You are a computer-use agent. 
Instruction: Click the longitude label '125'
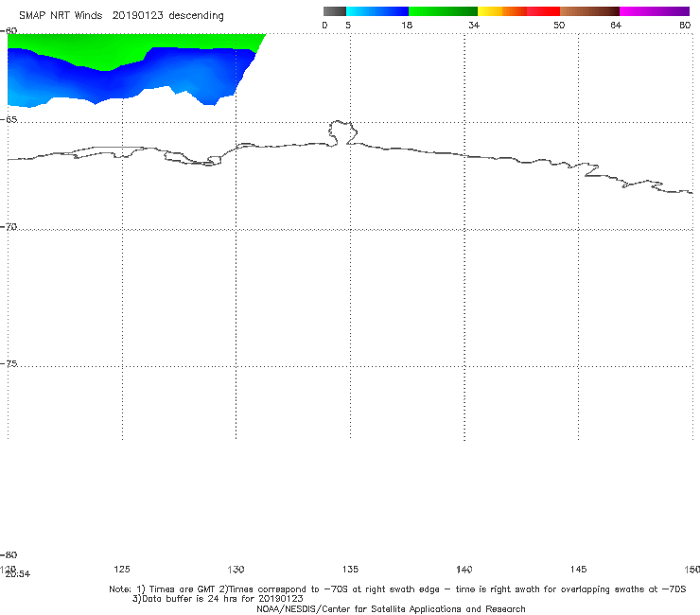(122, 570)
